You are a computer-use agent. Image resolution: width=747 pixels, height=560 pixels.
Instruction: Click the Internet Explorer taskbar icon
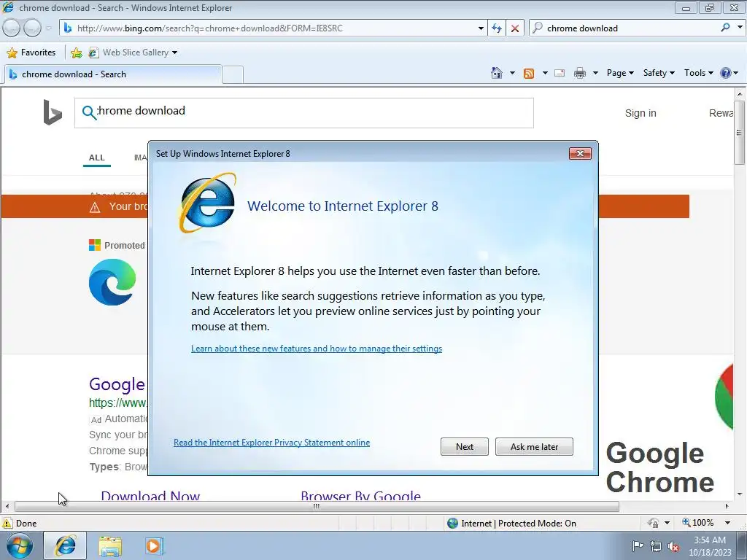pyautogui.click(x=65, y=545)
